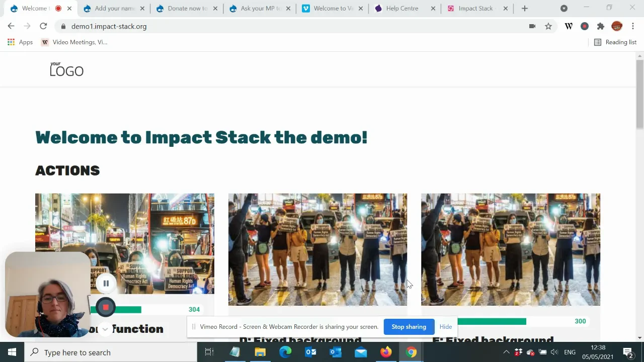Click the volume icon in system tray
This screenshot has width=644, height=362.
click(x=554, y=352)
